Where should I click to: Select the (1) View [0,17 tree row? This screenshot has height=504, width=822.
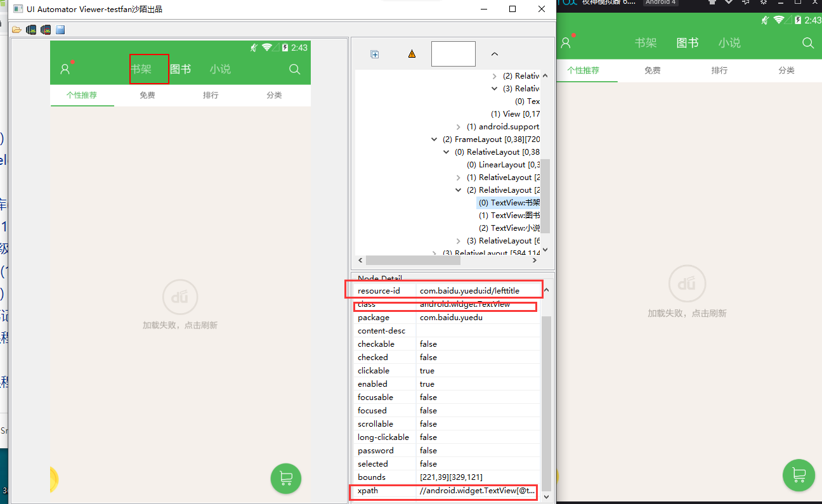click(x=515, y=114)
